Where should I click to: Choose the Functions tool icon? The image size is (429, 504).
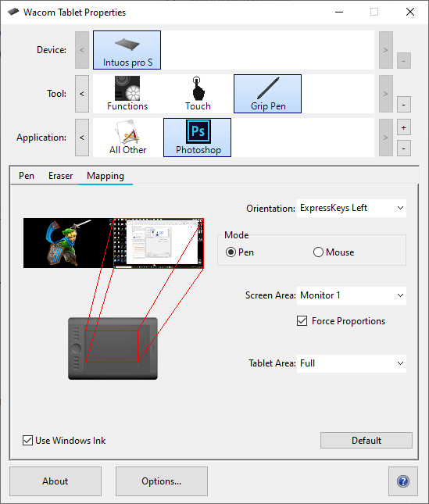click(127, 94)
